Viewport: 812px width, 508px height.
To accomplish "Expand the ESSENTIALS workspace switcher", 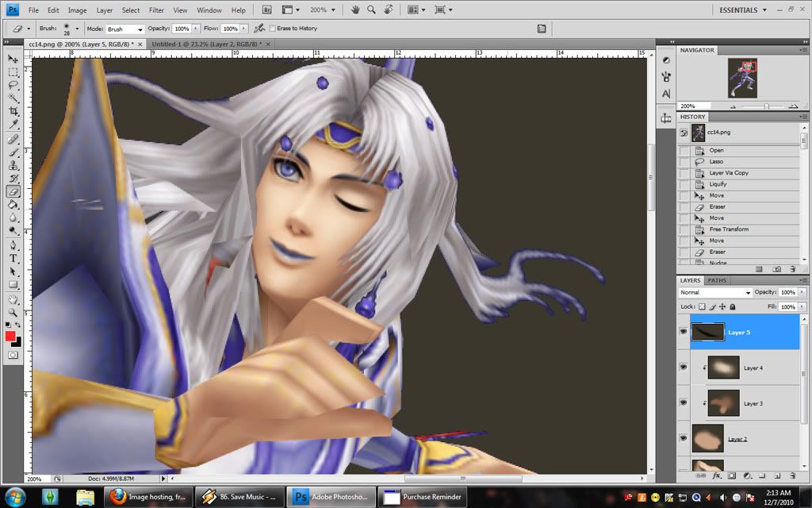I will pos(743,10).
